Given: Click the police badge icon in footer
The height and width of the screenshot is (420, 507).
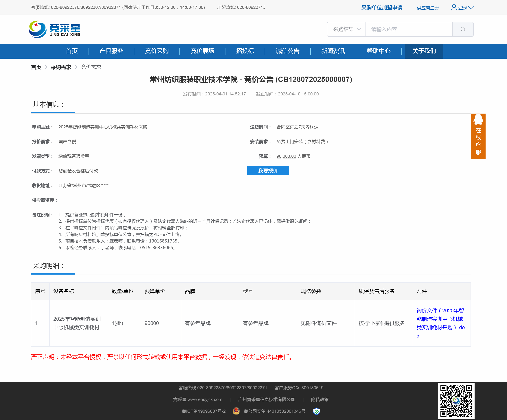Looking at the screenshot, I should click(x=236, y=411).
